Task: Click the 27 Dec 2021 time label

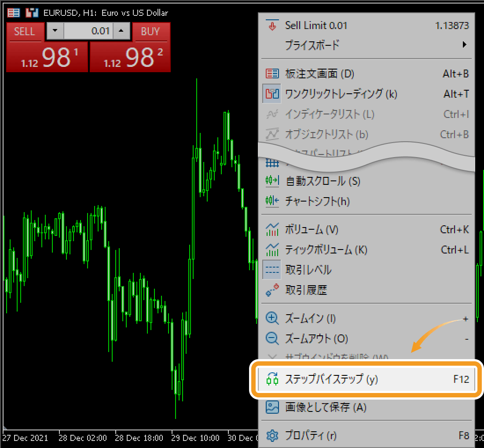Action: coord(25,438)
